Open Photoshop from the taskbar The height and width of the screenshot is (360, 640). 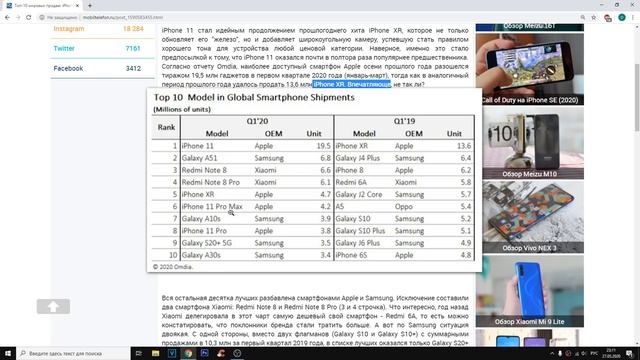coord(204,353)
